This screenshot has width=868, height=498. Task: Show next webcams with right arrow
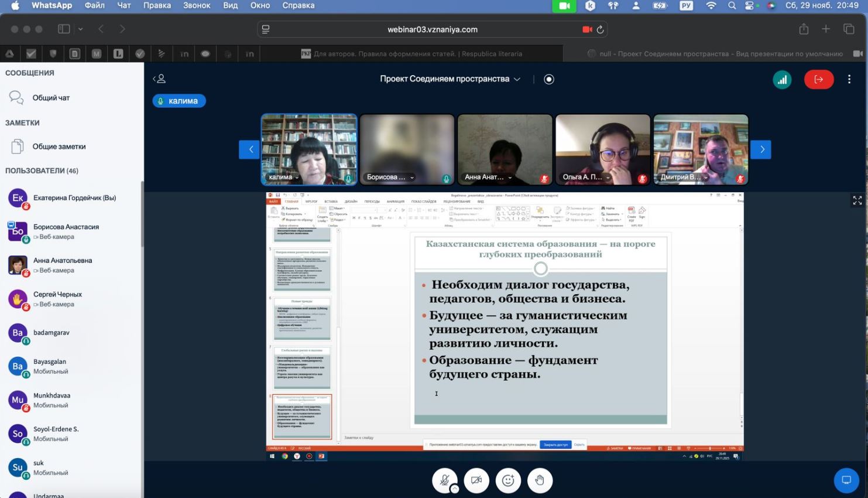(x=761, y=149)
